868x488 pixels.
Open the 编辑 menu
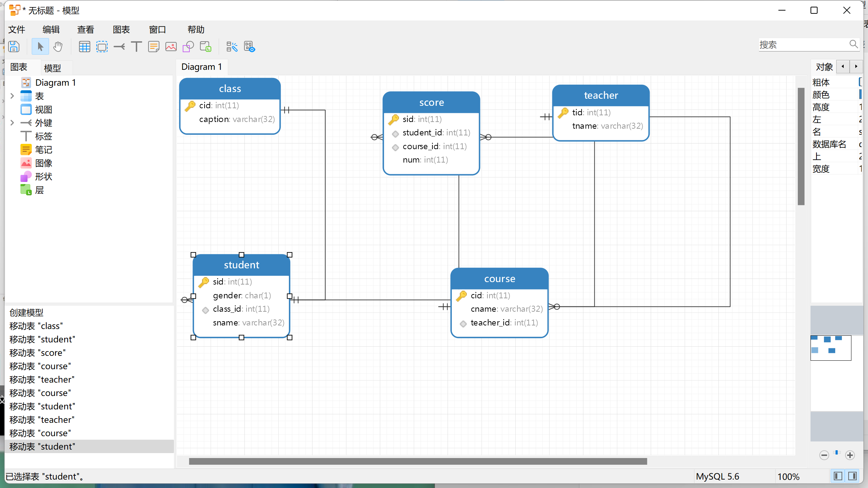[51, 30]
